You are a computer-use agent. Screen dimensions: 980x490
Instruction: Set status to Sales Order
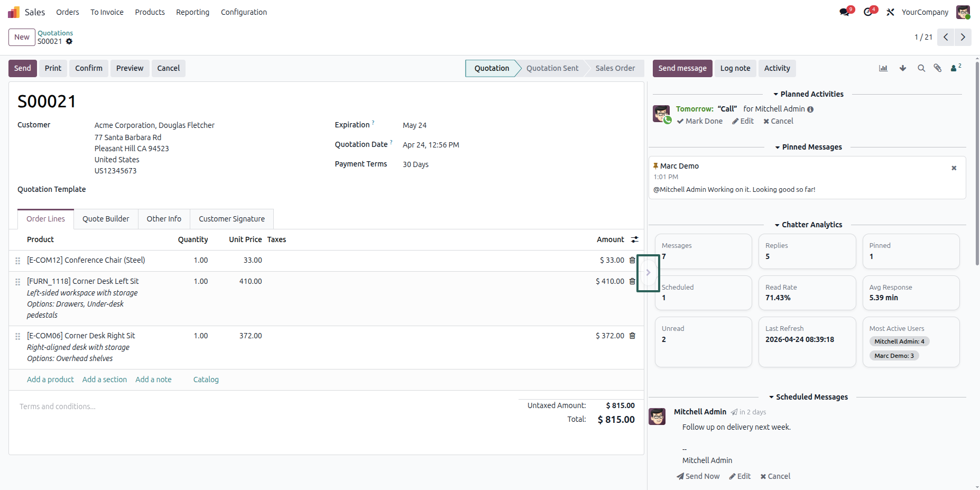tap(615, 68)
